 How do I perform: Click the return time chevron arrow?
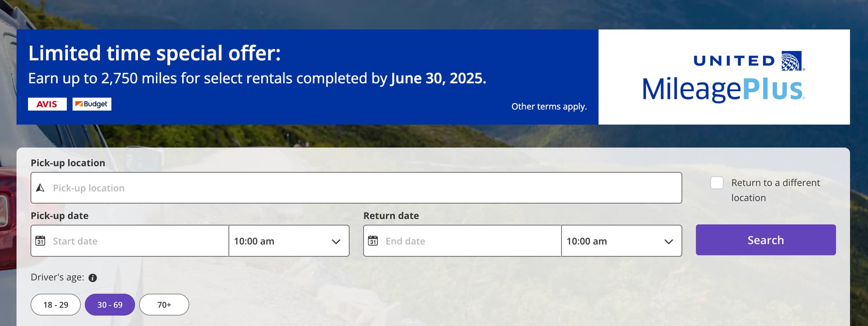click(669, 242)
